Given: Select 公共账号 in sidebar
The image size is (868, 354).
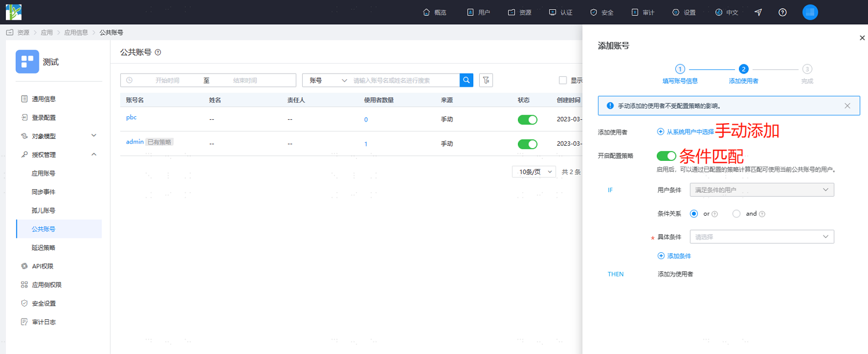Looking at the screenshot, I should (x=59, y=228).
